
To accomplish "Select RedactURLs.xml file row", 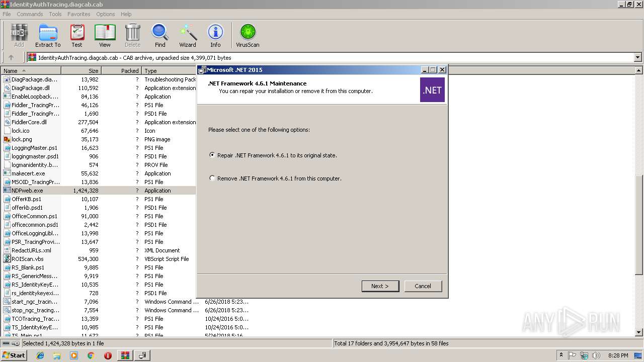I will click(x=98, y=250).
